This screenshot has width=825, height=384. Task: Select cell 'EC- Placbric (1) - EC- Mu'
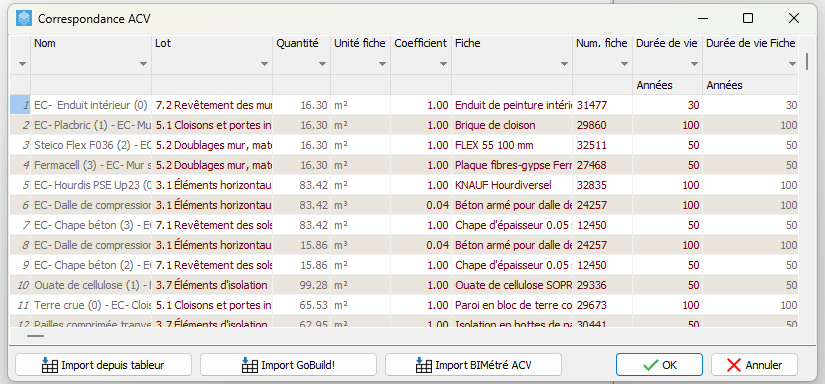91,125
